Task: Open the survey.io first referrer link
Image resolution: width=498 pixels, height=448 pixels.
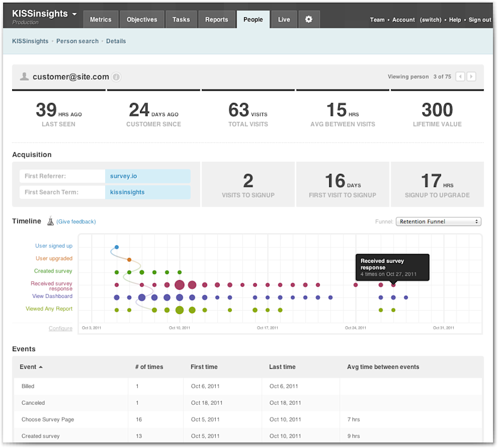Action: 123,176
